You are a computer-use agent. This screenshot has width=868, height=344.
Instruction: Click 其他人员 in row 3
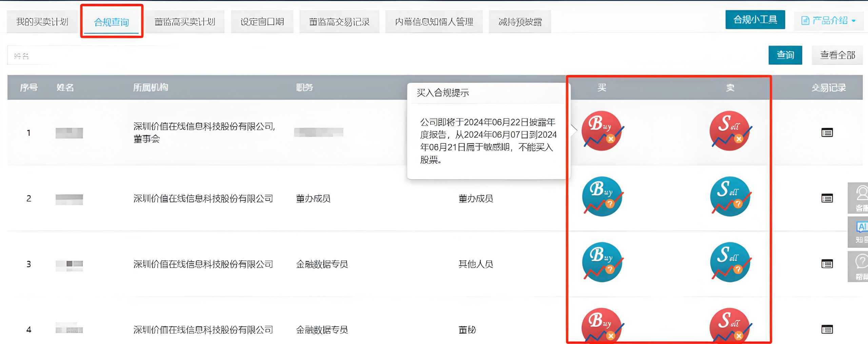(476, 264)
